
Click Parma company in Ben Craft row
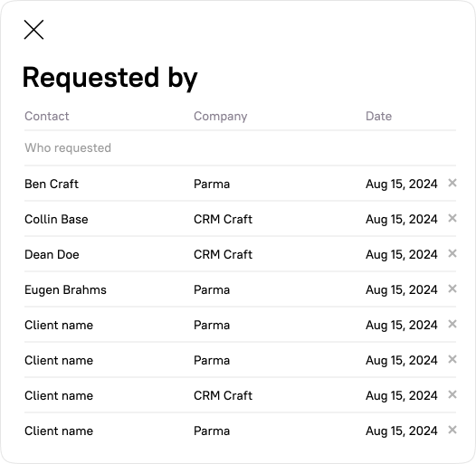tap(212, 184)
